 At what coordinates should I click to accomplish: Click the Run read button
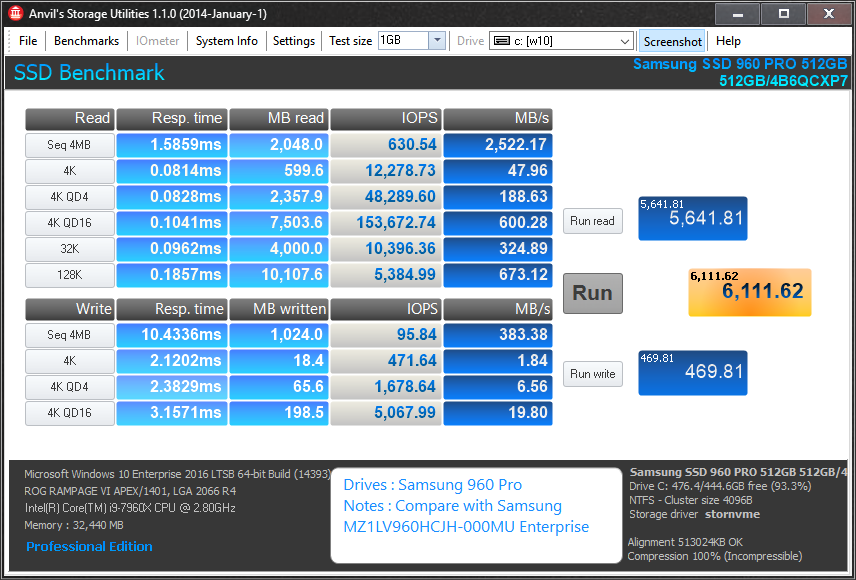pos(592,221)
